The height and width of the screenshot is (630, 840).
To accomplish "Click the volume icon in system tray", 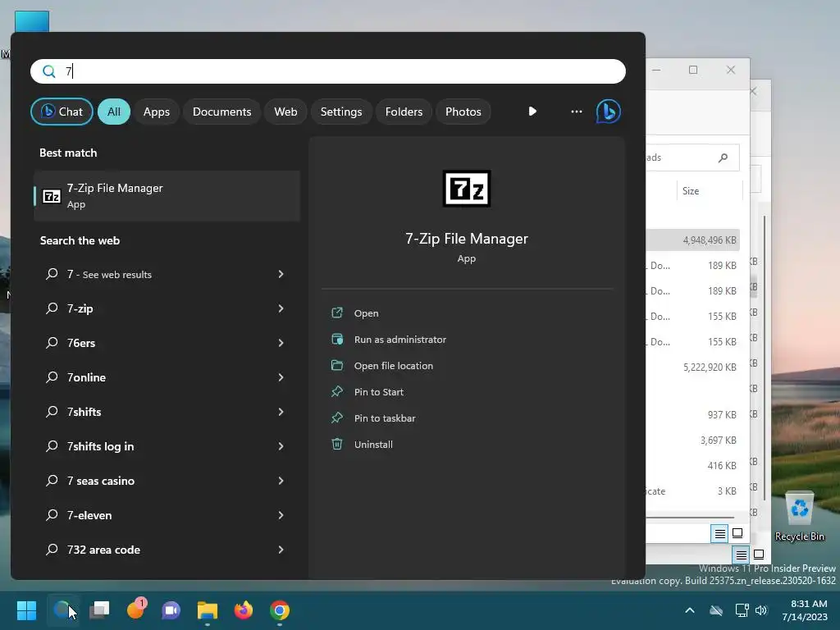I will click(761, 610).
